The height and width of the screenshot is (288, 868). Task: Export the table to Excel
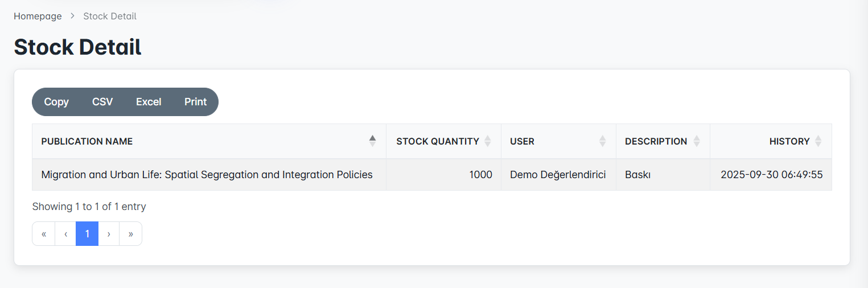(149, 102)
